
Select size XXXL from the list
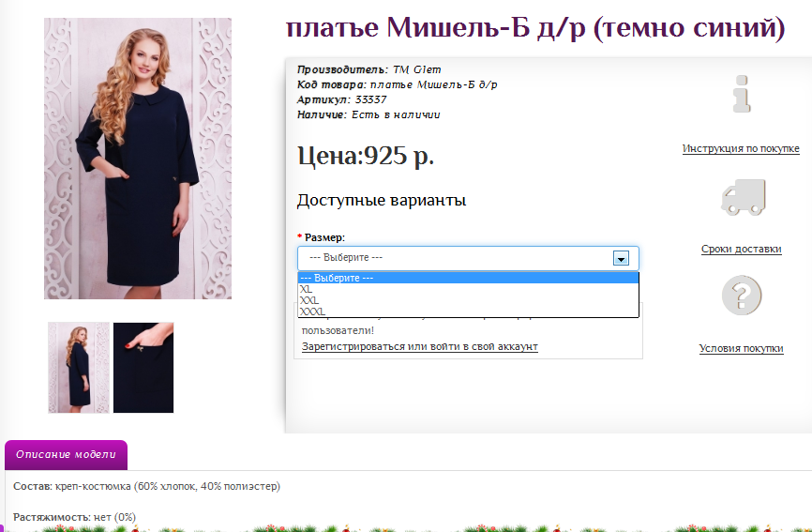coord(468,312)
